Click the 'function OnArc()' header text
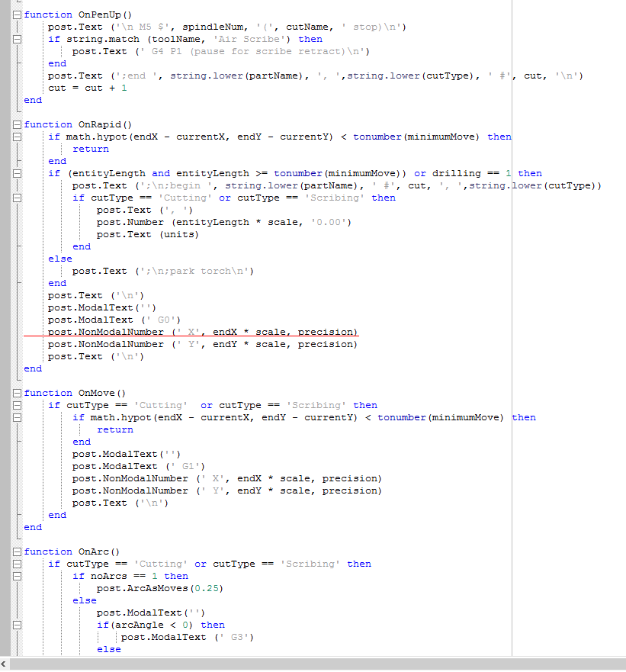The image size is (626, 672). point(72,551)
